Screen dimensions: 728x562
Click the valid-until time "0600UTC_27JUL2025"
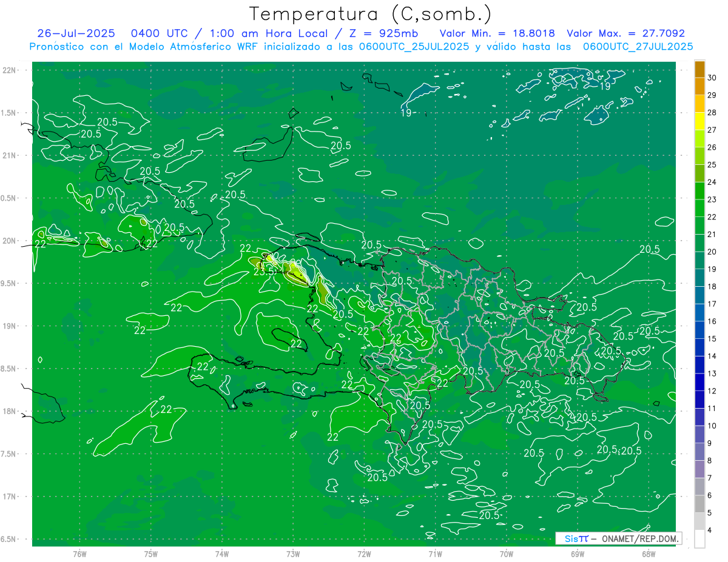coord(638,46)
